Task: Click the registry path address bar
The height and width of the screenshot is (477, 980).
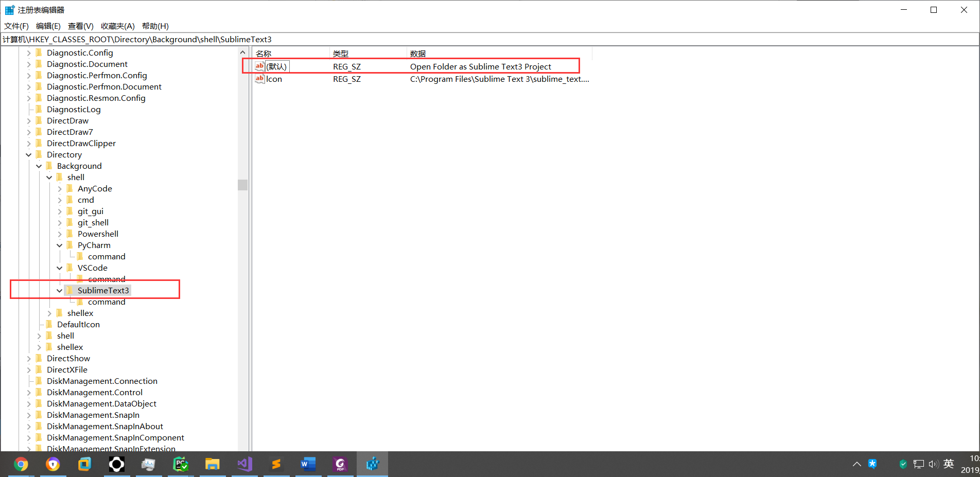Action: 489,39
